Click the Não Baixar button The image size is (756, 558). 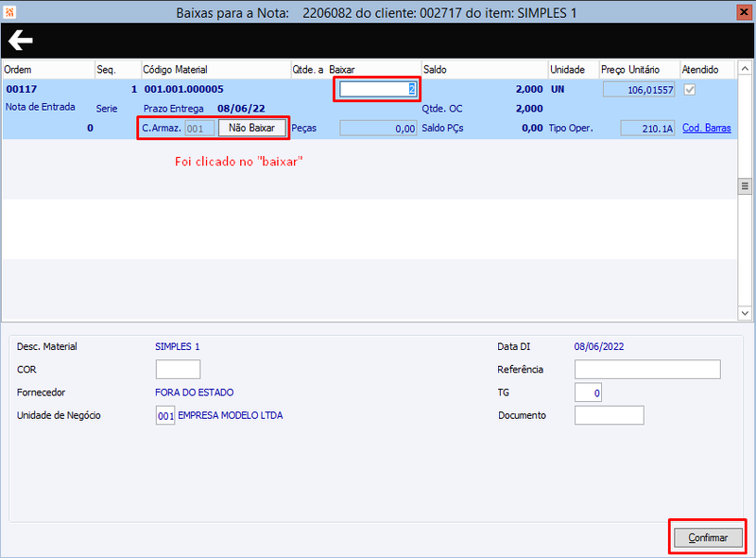251,128
